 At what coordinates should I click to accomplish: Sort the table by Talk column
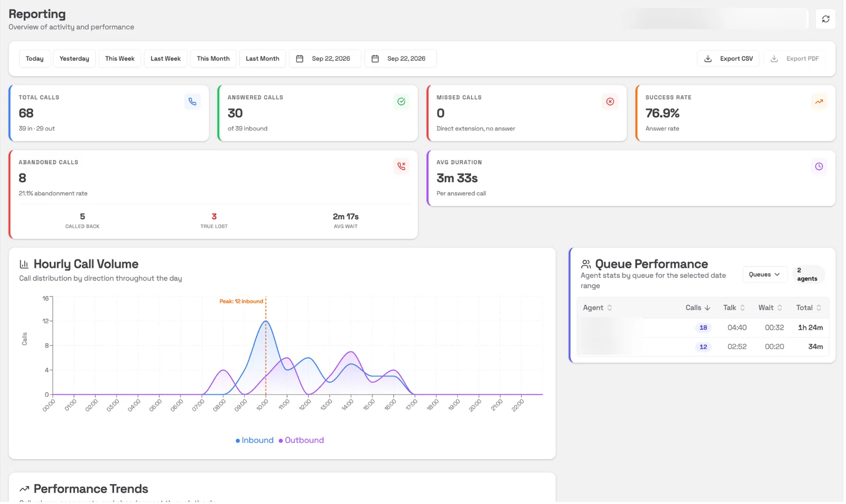coord(734,308)
